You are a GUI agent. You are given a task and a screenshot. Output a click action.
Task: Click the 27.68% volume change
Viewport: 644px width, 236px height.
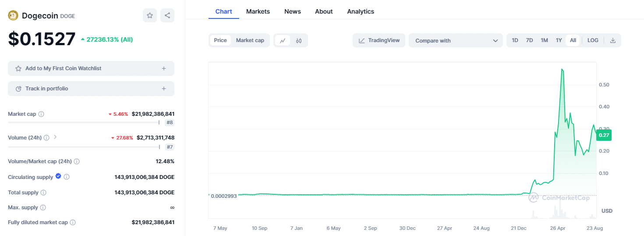(x=122, y=138)
